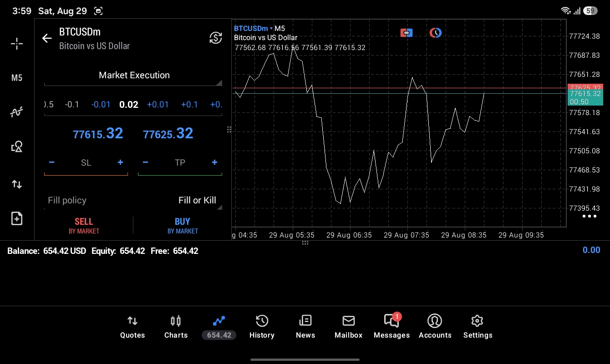Screen dimensions: 610x364
Task: Tap the bid price 77615.32
Action: click(x=98, y=133)
